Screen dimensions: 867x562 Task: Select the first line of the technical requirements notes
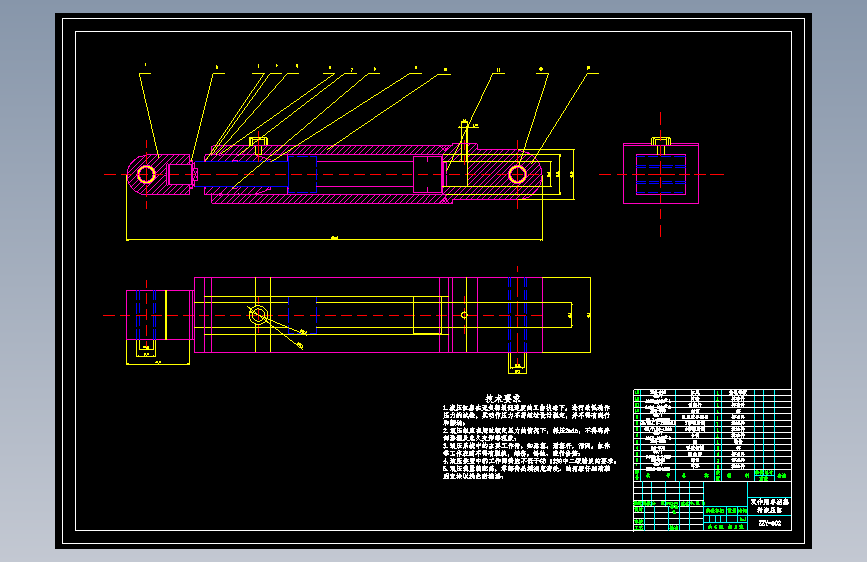pos(526,408)
